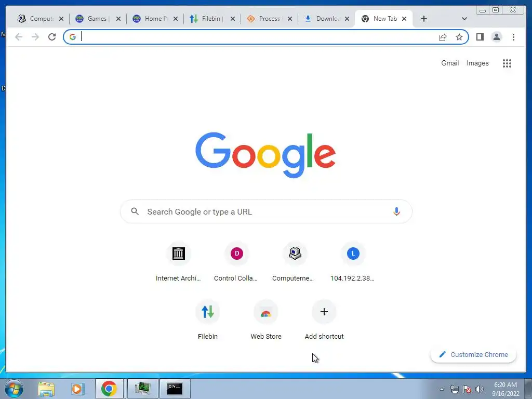The height and width of the screenshot is (399, 532).
Task: Close the Computer tab
Action: pos(61,19)
